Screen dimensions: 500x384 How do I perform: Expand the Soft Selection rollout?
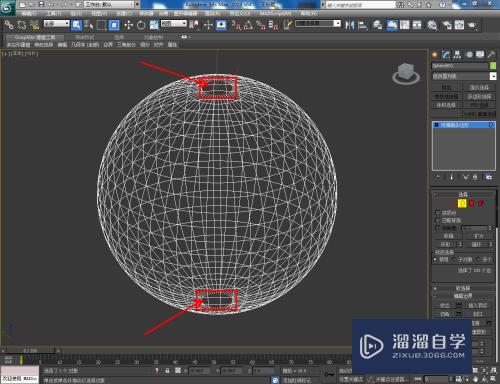pyautogui.click(x=463, y=288)
